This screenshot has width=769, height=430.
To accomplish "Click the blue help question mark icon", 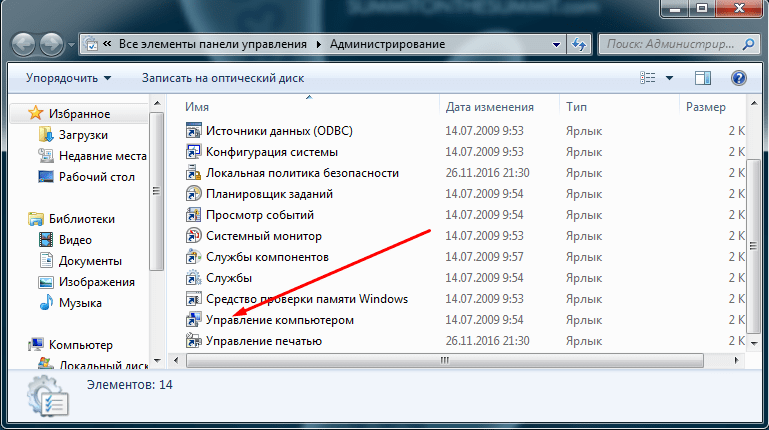I will point(739,78).
